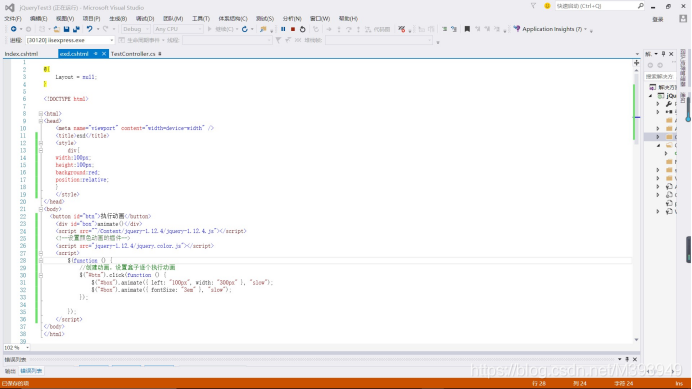The height and width of the screenshot is (389, 692).
Task: Click the account avatar icon beside sign in
Action: [683, 19]
